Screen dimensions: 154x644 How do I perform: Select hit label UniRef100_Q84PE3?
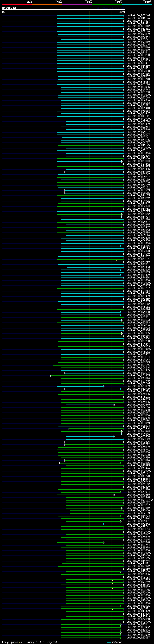coord(138,60)
